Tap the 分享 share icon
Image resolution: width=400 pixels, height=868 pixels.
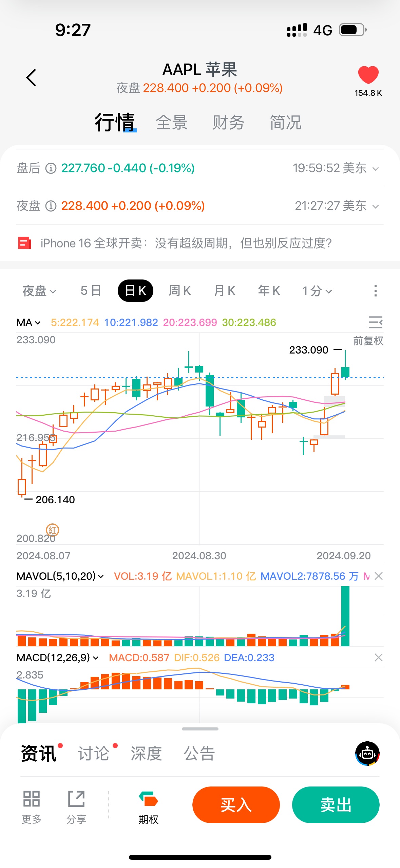(76, 798)
